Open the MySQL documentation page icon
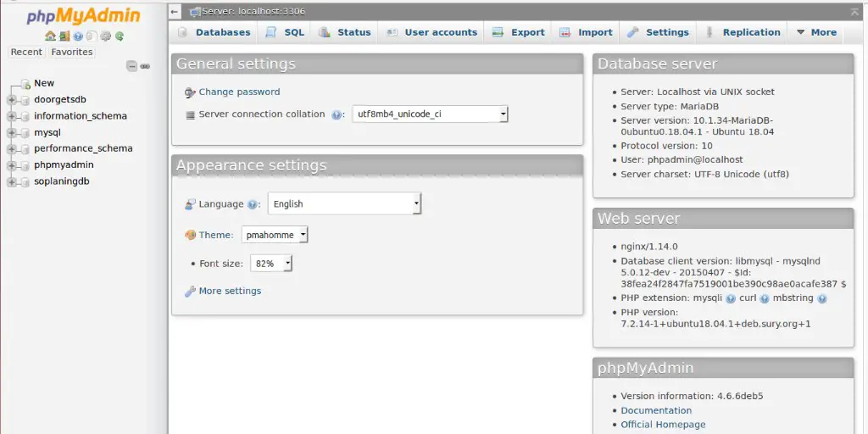The width and height of the screenshot is (868, 434). pyautogui.click(x=92, y=36)
